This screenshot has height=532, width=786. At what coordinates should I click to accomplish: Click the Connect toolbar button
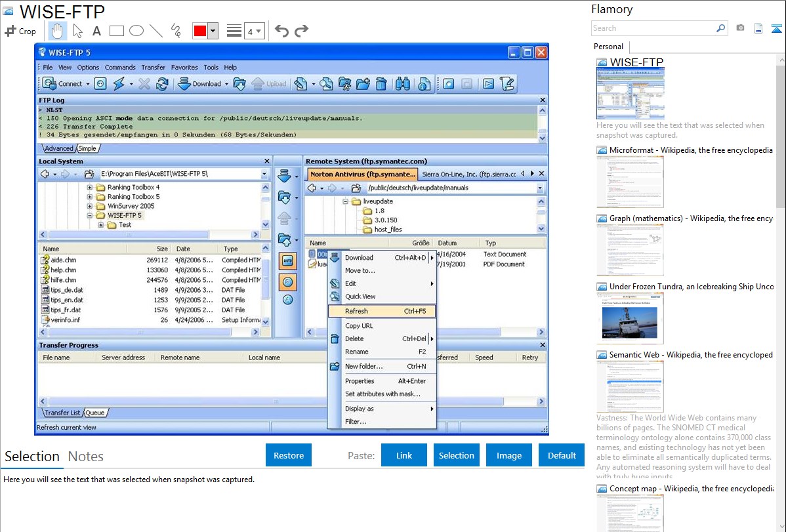62,84
